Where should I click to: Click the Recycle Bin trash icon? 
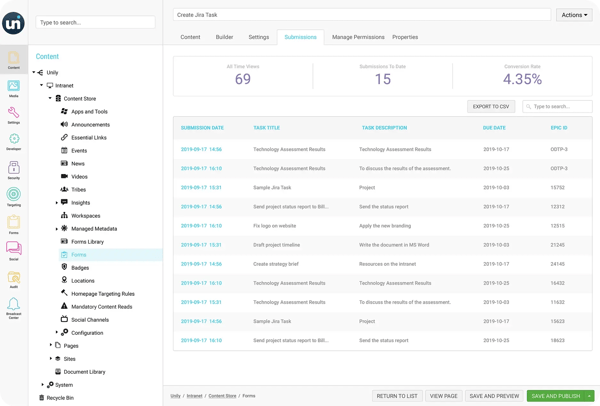[42, 398]
